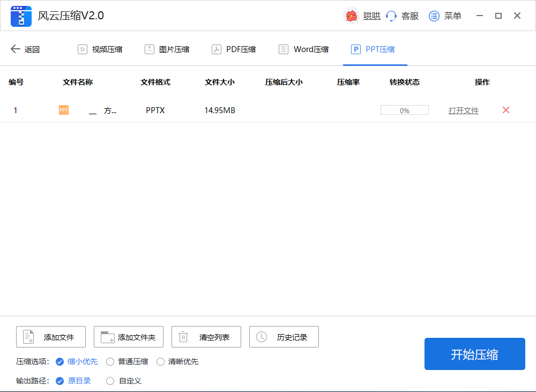The image size is (536, 392).
Task: Remove the file with the red X
Action: pyautogui.click(x=505, y=110)
